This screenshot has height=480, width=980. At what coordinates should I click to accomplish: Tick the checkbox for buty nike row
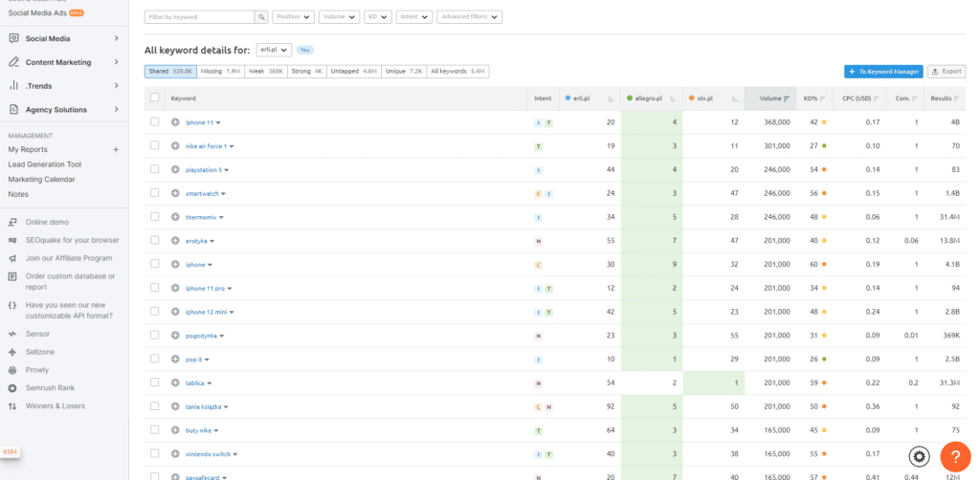coord(154,430)
